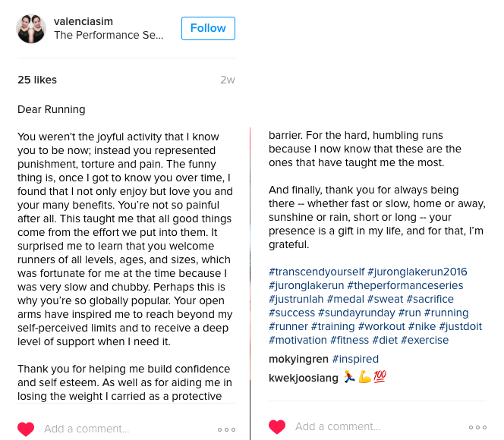The width and height of the screenshot is (504, 440).
Task: Open the three-dot options in right panel
Action: (477, 427)
